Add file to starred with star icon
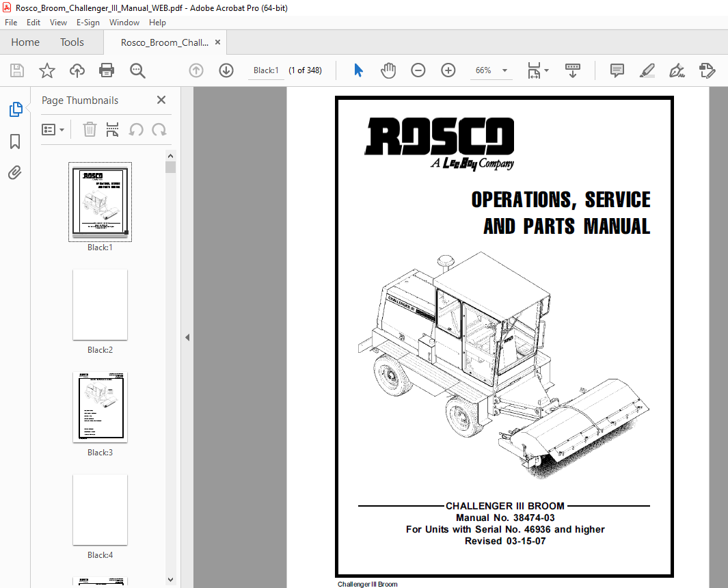Image resolution: width=728 pixels, height=588 pixels. [47, 70]
